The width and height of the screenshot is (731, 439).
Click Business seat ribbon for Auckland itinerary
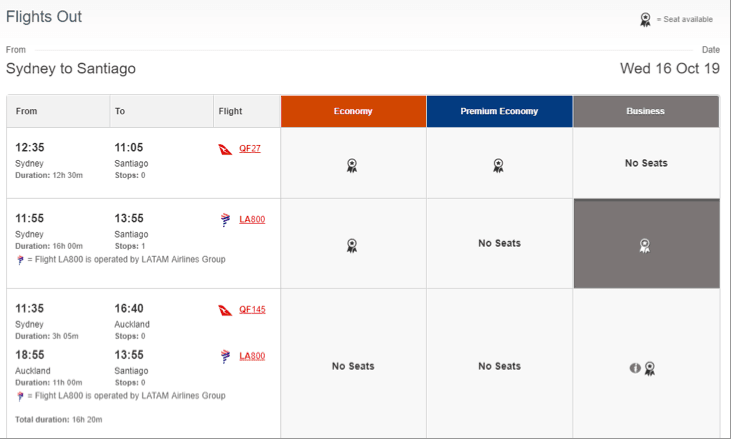pyautogui.click(x=650, y=368)
